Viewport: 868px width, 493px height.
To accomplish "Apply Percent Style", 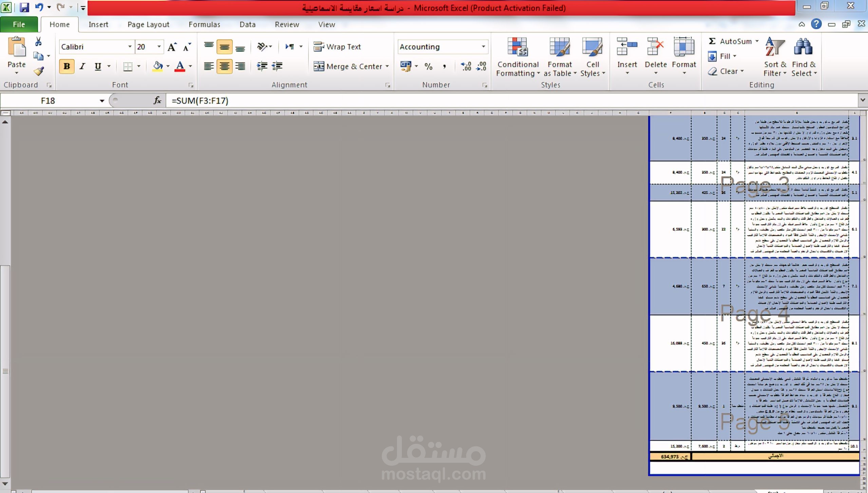I will point(429,66).
